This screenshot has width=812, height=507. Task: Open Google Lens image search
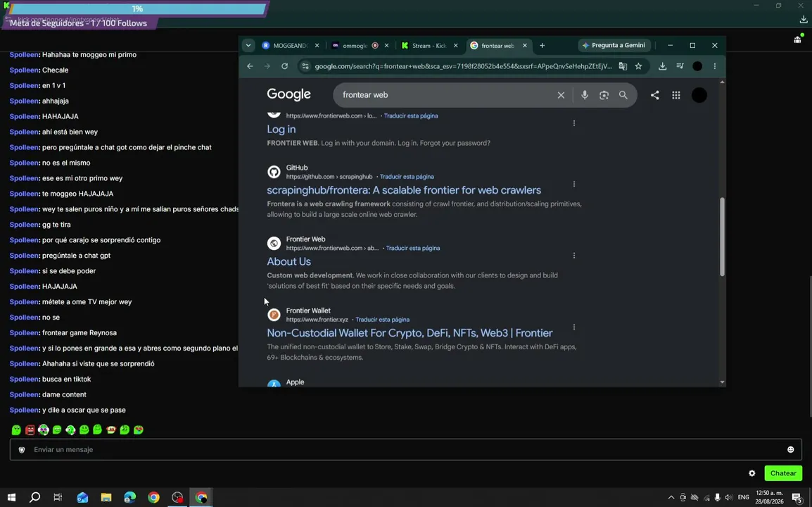pos(604,95)
